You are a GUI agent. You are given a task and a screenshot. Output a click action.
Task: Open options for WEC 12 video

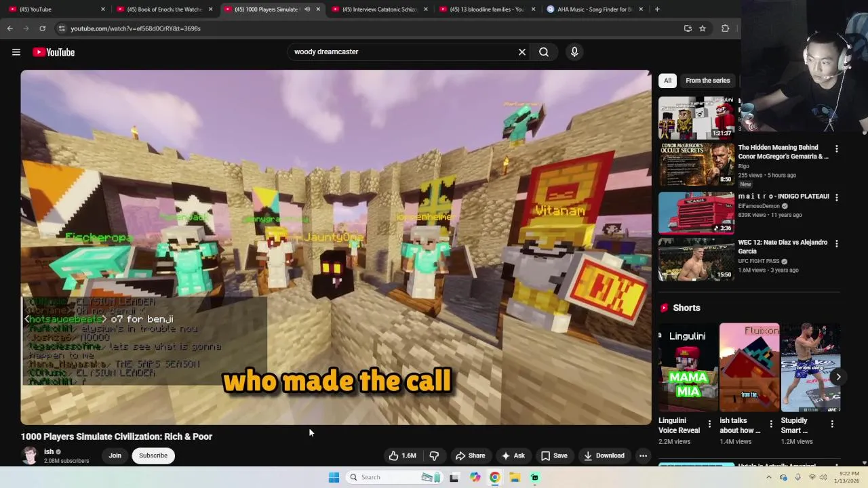click(x=836, y=243)
